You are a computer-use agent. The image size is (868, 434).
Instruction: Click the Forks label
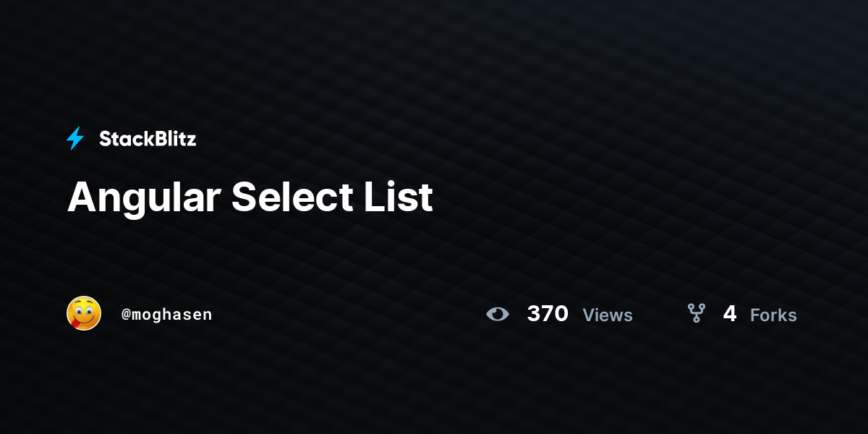pos(773,315)
